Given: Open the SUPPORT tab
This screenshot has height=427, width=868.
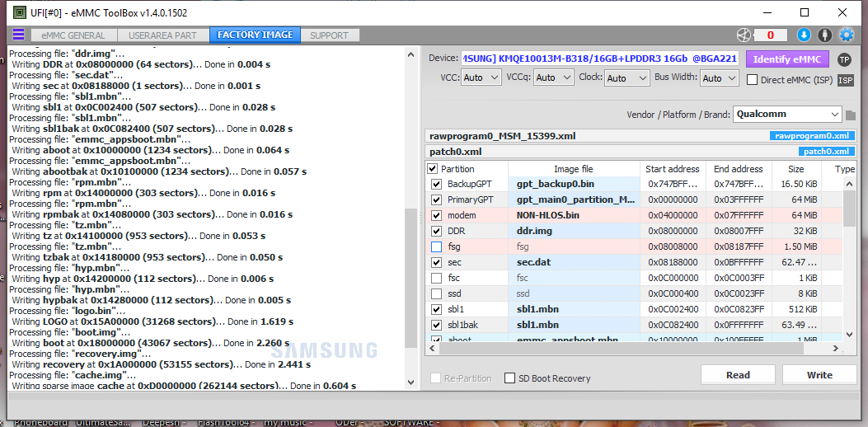Looking at the screenshot, I should coord(330,35).
